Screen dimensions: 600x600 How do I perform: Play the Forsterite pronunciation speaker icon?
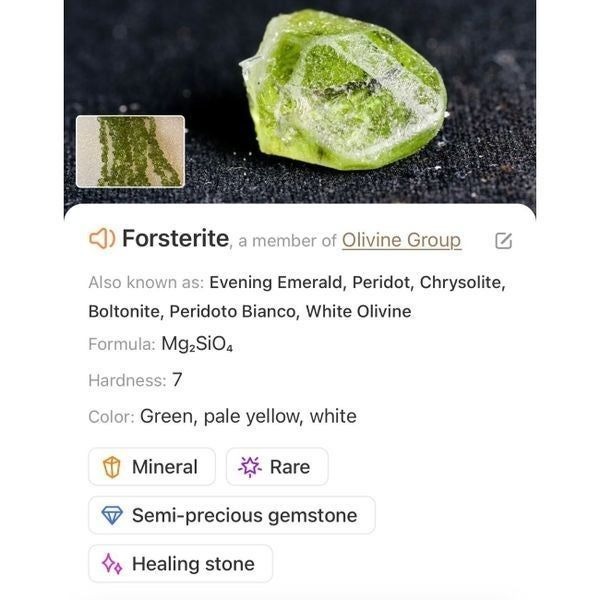tap(102, 238)
